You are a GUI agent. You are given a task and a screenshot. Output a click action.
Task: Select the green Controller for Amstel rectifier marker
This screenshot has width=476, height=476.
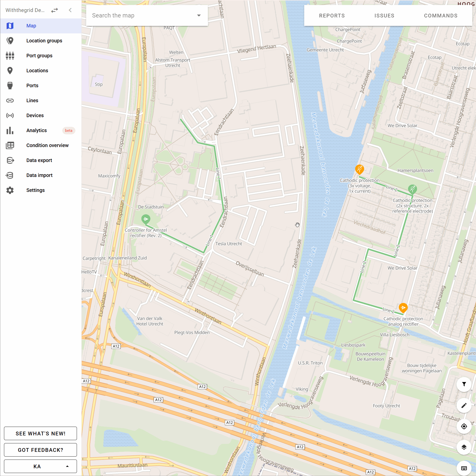tap(146, 219)
